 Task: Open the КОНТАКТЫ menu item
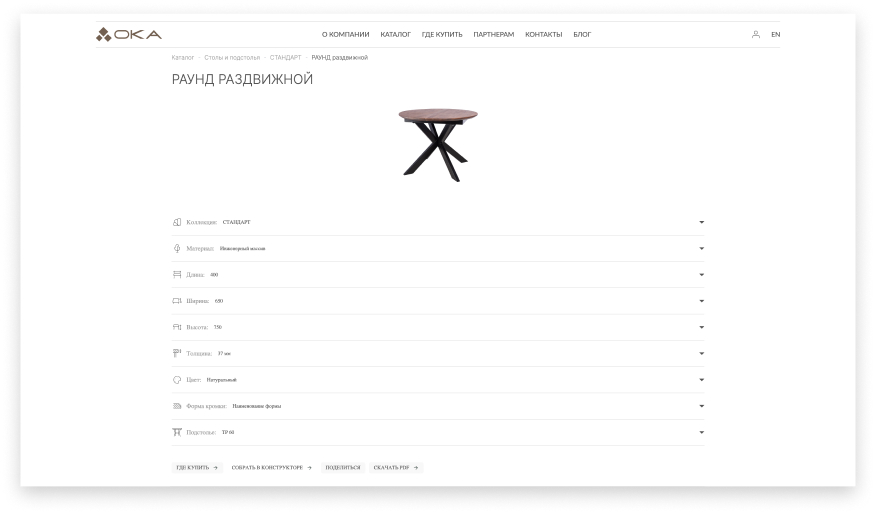pyautogui.click(x=544, y=35)
